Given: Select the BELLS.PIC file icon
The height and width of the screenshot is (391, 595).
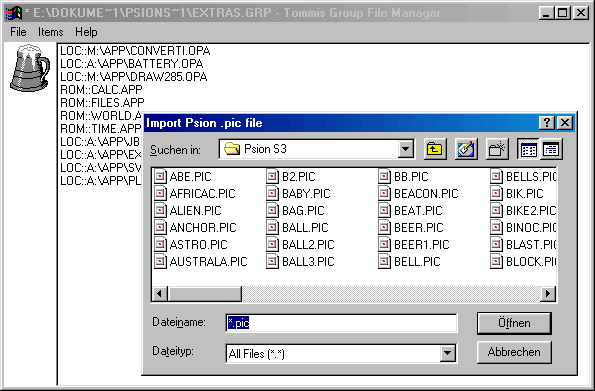Looking at the screenshot, I should point(496,177).
